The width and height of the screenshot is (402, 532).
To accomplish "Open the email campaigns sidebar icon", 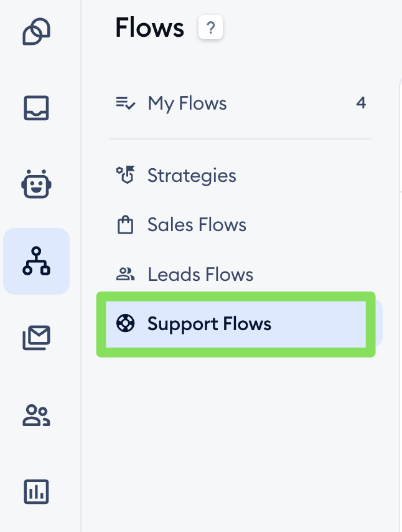I will pyautogui.click(x=36, y=338).
